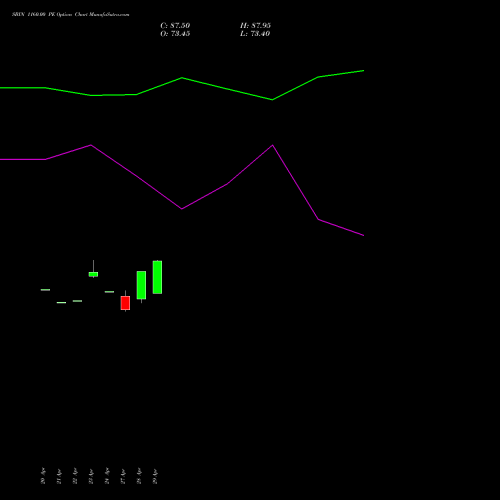Select the 23 Apr date label
Viewport: 500px width, 500px height.
click(91, 476)
